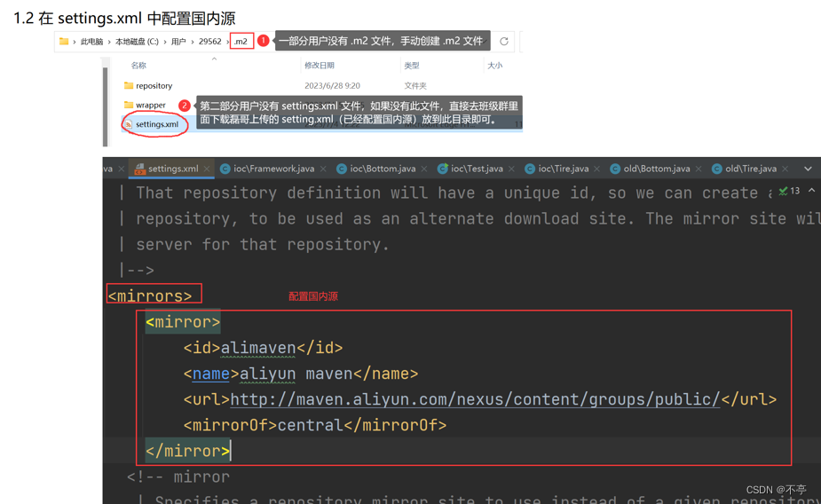Viewport: 821px width, 504px height.
Task: Click the 用户 breadcrumb segment
Action: pos(178,42)
